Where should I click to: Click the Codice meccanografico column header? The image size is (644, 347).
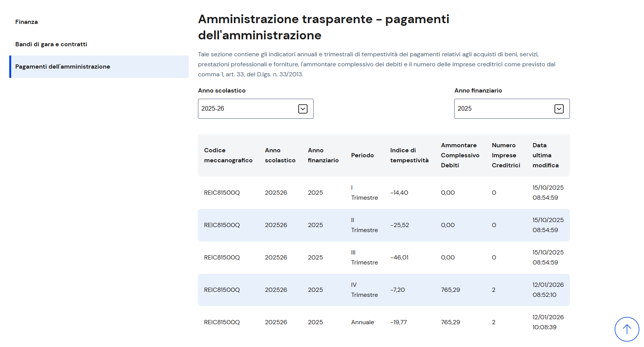228,155
